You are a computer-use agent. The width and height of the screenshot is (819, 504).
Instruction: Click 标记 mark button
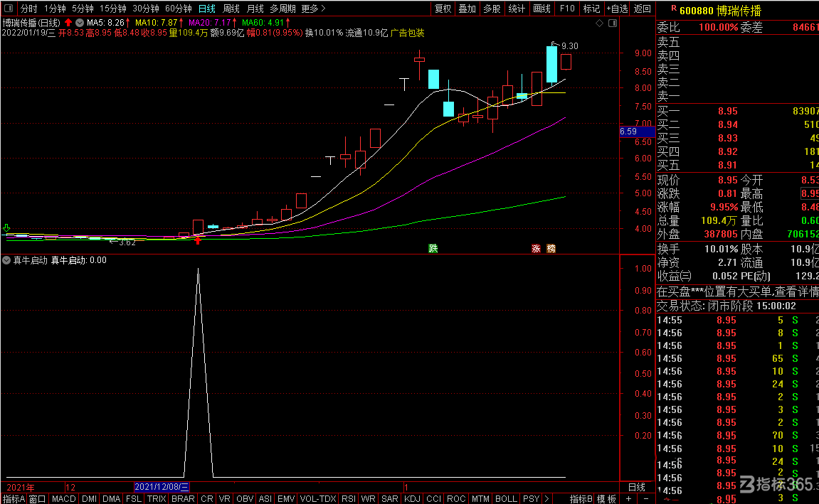pyautogui.click(x=591, y=9)
